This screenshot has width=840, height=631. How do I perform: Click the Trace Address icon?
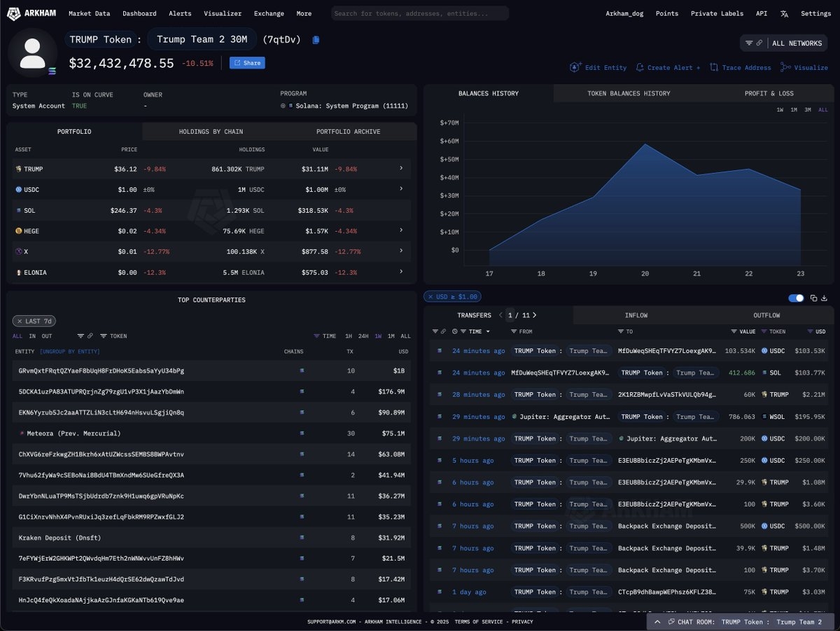714,67
